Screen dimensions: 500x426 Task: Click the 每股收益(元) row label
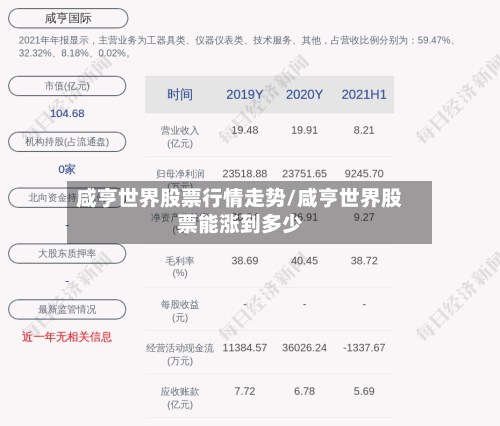[180, 311]
